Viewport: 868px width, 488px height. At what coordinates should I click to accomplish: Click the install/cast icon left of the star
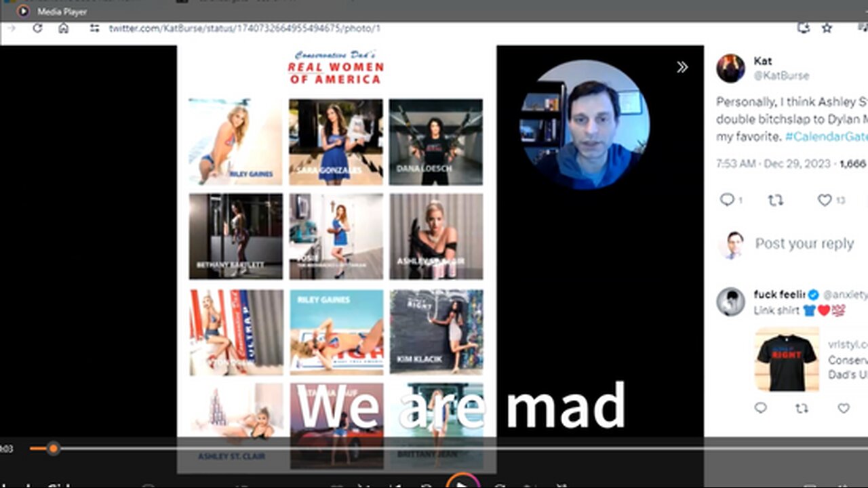pos(804,28)
